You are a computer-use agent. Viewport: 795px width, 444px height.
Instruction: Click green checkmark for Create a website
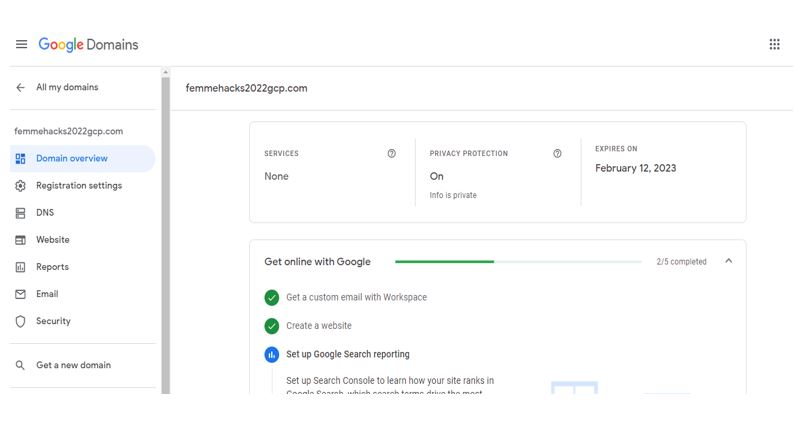[x=272, y=326]
